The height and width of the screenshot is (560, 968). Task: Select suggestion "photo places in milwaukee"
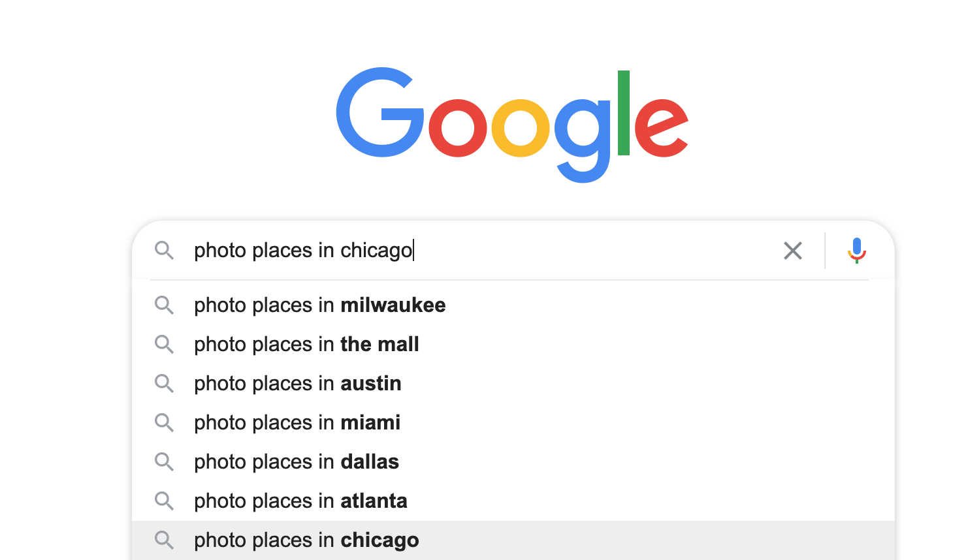pyautogui.click(x=319, y=305)
